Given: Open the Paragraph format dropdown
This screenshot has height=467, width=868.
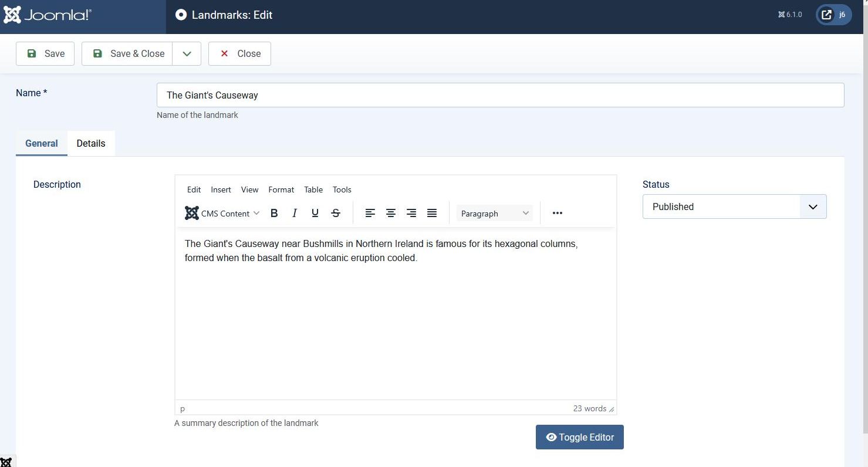Looking at the screenshot, I should tap(495, 214).
